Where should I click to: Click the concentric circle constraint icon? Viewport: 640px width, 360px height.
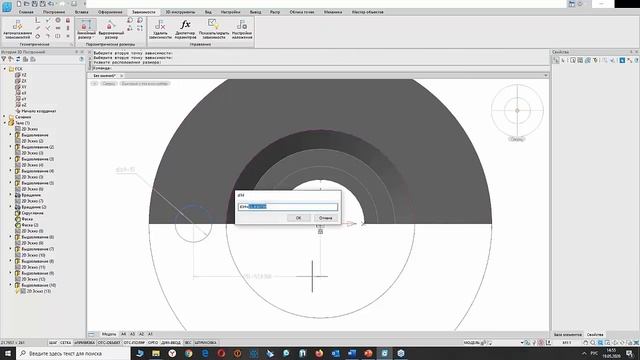pos(58,20)
